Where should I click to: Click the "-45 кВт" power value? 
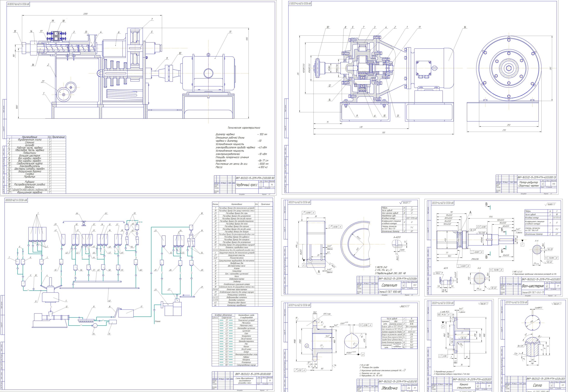262,147
